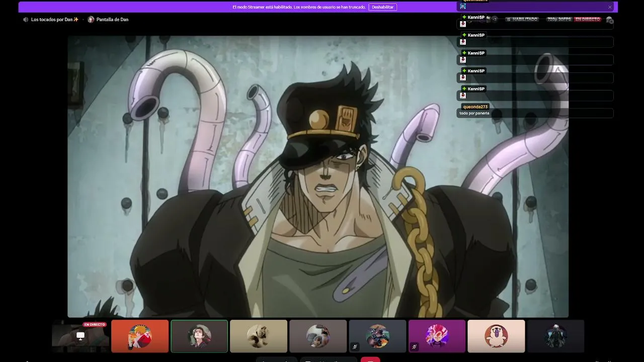Click the chat message 'todo por ponerla'
644x362 pixels.
[474, 113]
